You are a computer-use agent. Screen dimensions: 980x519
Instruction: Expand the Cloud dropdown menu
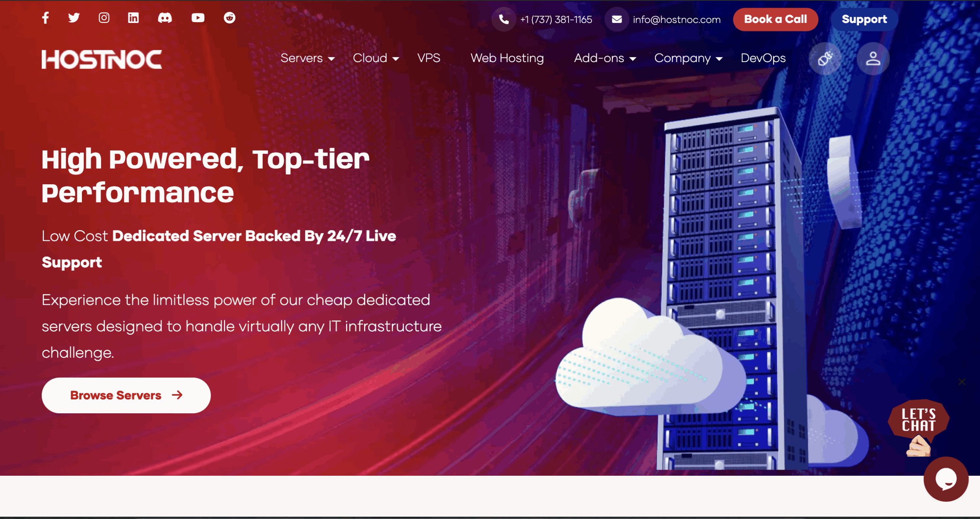pos(376,58)
